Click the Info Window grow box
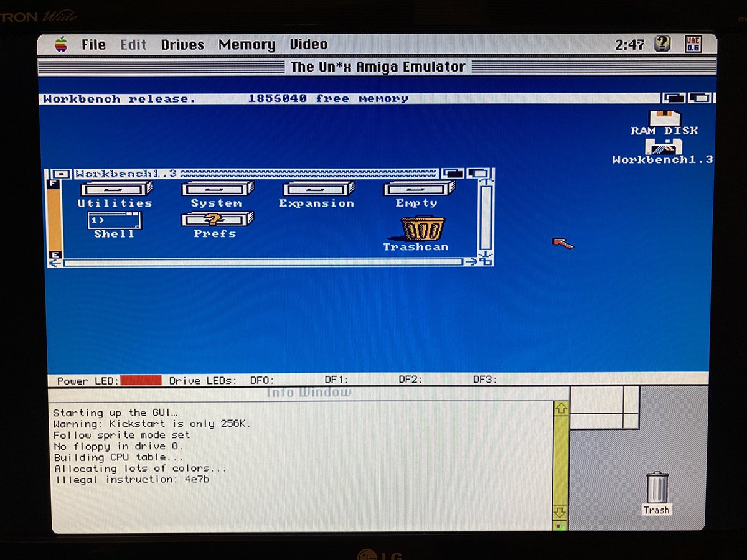The width and height of the screenshot is (747, 560). [x=560, y=526]
